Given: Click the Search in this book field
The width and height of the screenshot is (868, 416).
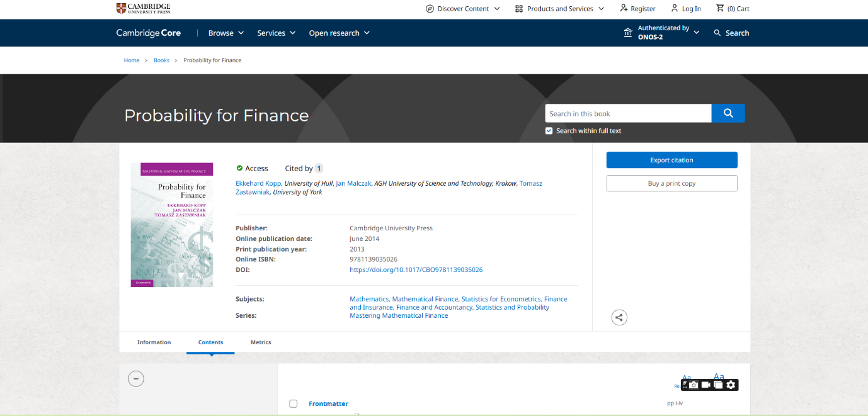Looking at the screenshot, I should [x=627, y=114].
